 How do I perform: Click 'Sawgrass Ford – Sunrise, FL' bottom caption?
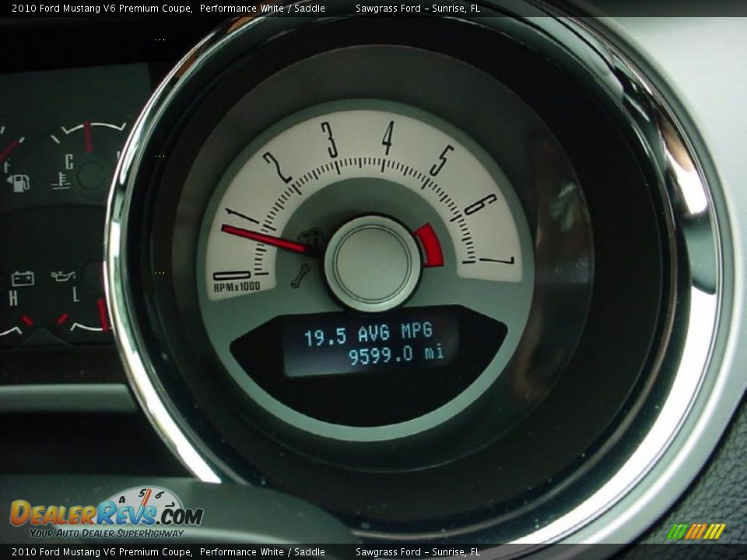pyautogui.click(x=418, y=552)
